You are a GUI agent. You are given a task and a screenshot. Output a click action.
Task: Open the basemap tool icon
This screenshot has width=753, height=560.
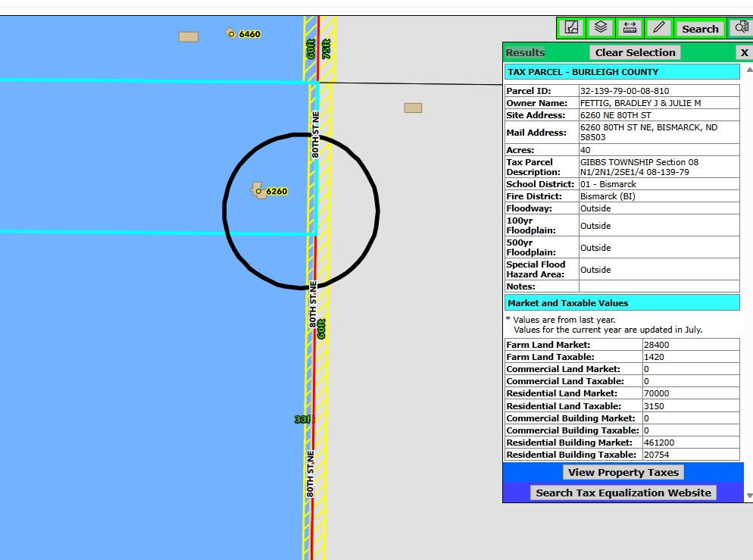[x=572, y=28]
